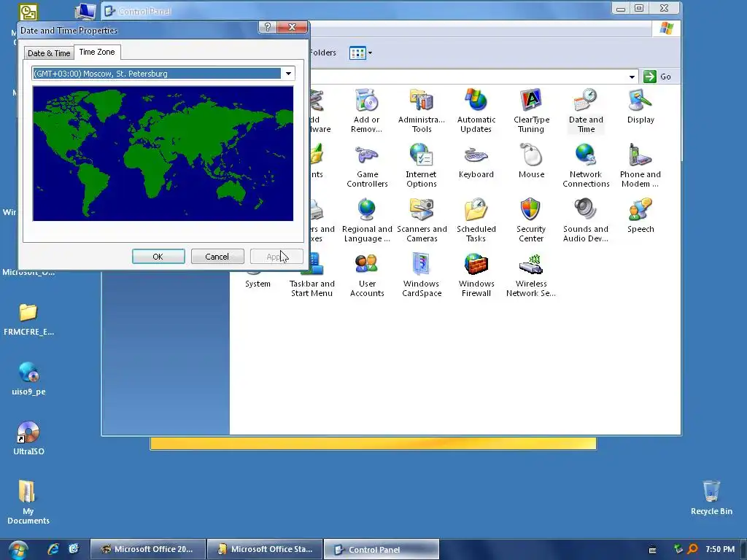
Task: Open Game Controllers icon
Action: 367,166
